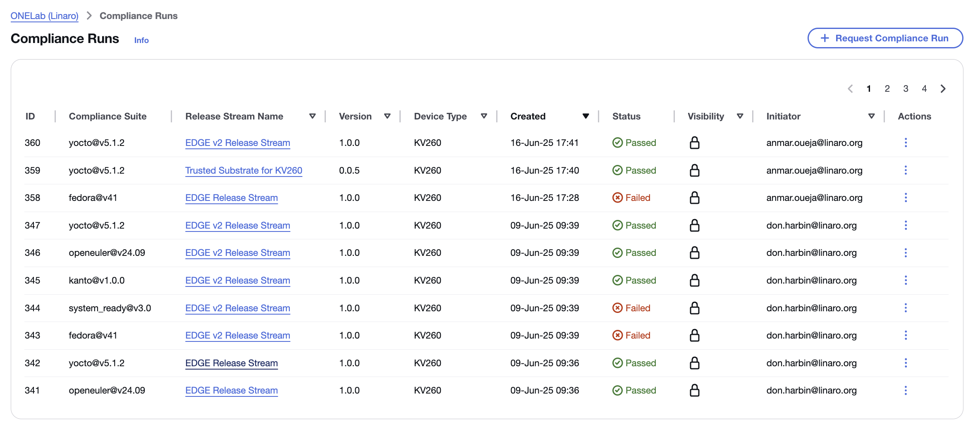Open the Device Type filter dropdown

click(484, 116)
